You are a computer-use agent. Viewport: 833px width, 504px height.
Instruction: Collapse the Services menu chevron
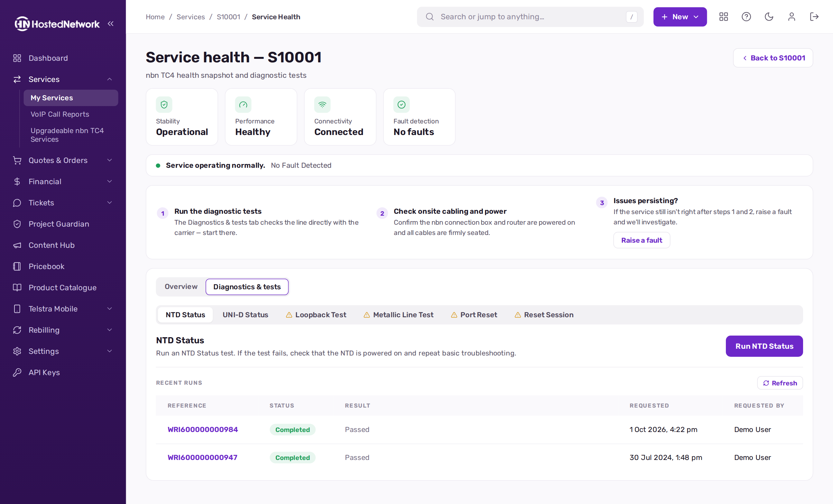coord(109,79)
